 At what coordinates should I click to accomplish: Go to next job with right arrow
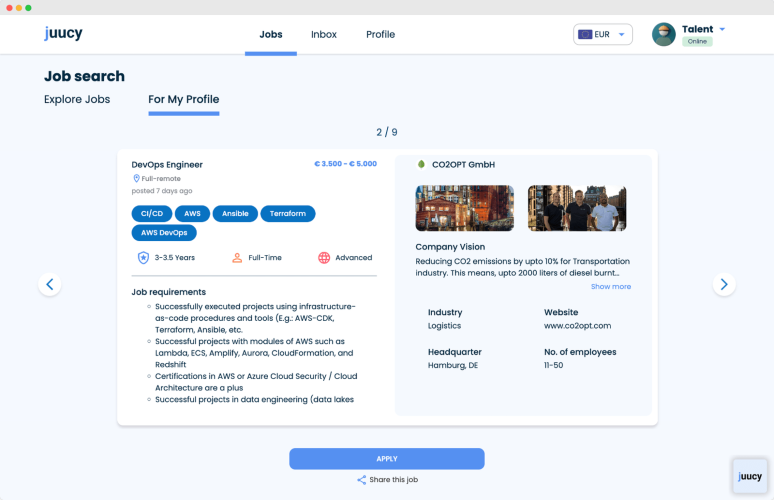(x=724, y=284)
